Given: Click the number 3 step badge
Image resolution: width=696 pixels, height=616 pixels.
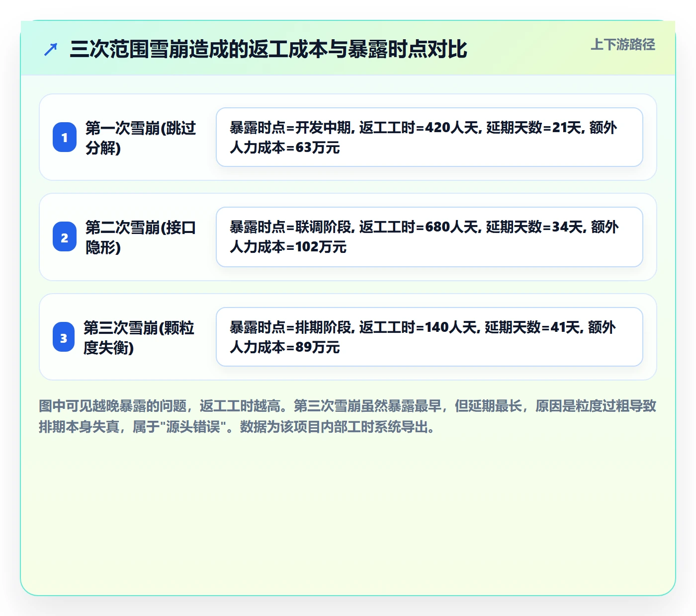Looking at the screenshot, I should click(x=64, y=337).
